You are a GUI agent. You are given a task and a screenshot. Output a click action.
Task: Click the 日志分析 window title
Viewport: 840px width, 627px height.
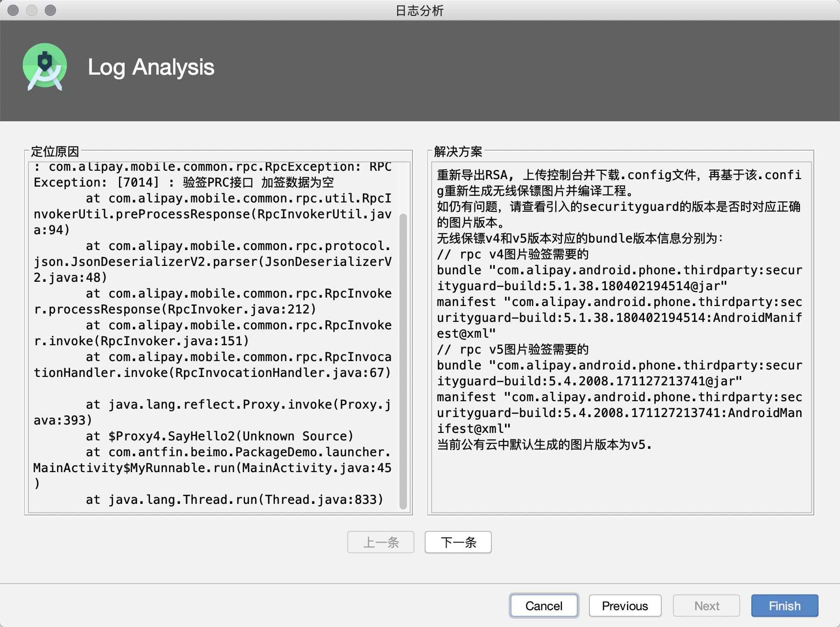click(420, 10)
